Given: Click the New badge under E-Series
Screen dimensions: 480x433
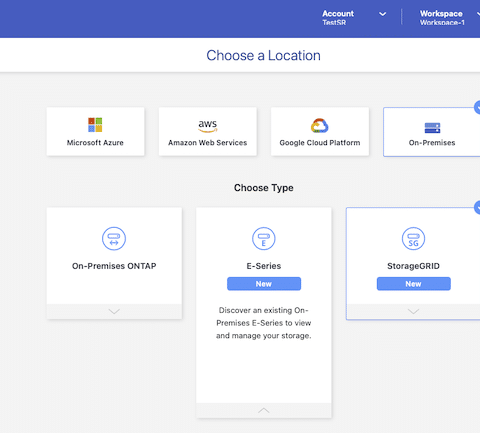Looking at the screenshot, I should click(264, 284).
